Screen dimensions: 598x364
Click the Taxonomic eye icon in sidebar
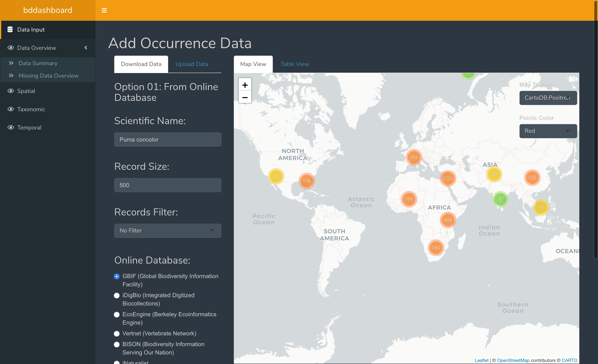point(11,109)
